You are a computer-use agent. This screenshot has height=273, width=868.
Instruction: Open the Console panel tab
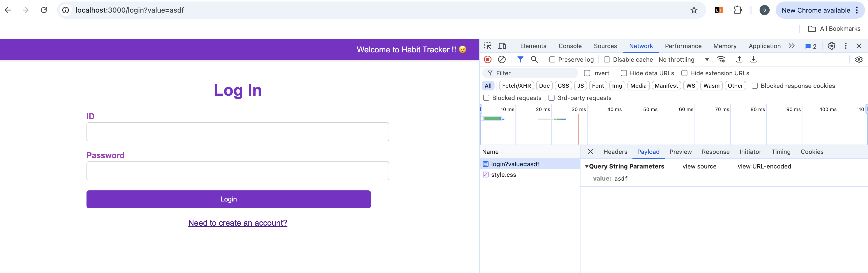[x=570, y=46]
